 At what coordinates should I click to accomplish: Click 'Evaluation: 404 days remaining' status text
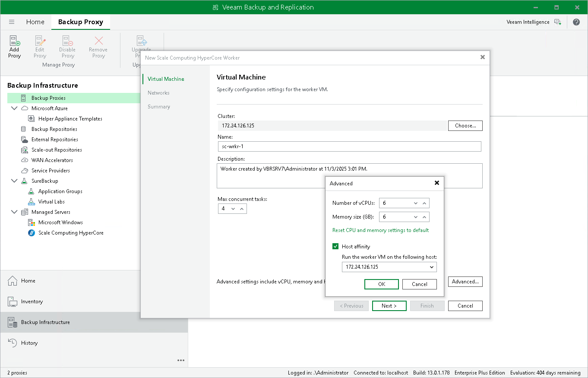[545, 373]
